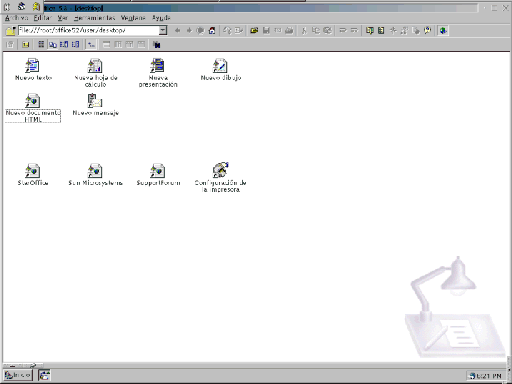
Task: Click the Save document toolbar icon
Action: pos(266,31)
